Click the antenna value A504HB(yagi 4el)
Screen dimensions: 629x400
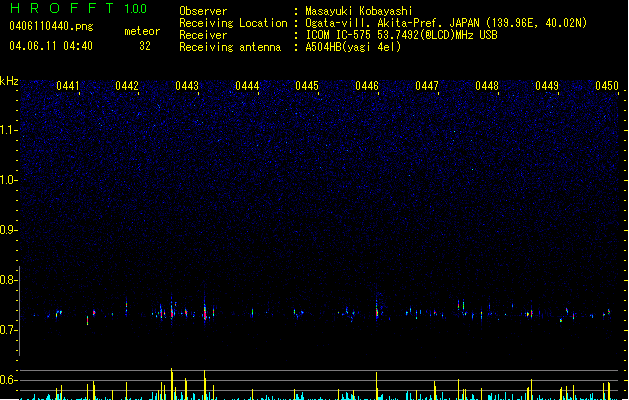[x=353, y=47]
